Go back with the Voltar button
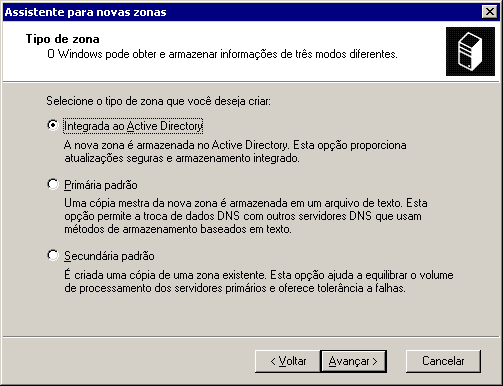Viewport: 503px width, 386px height. 288,361
